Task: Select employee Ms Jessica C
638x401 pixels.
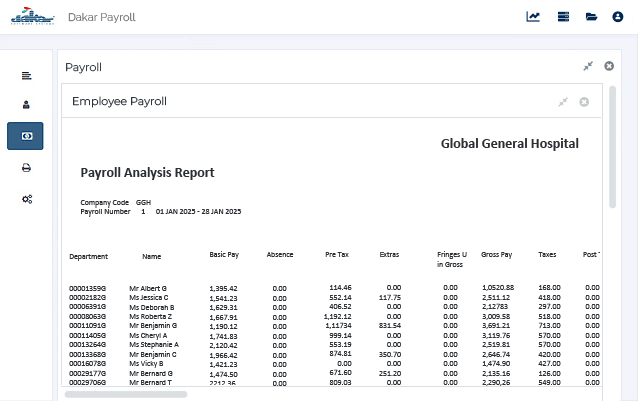Action: [149, 298]
